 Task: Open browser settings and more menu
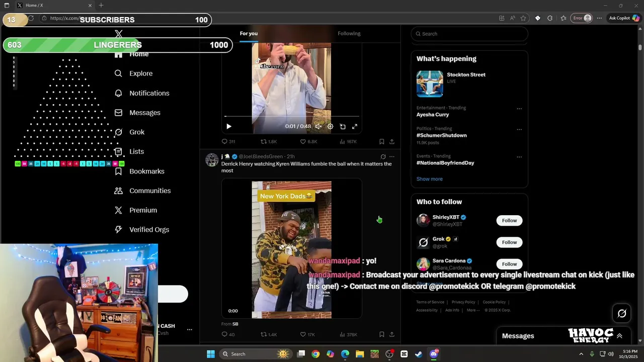[x=599, y=18]
